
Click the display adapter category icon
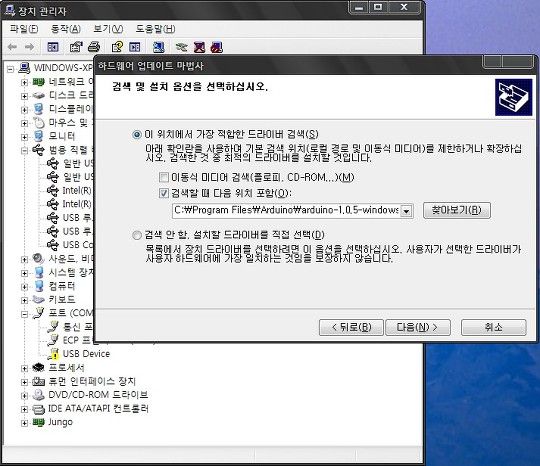tap(39, 109)
